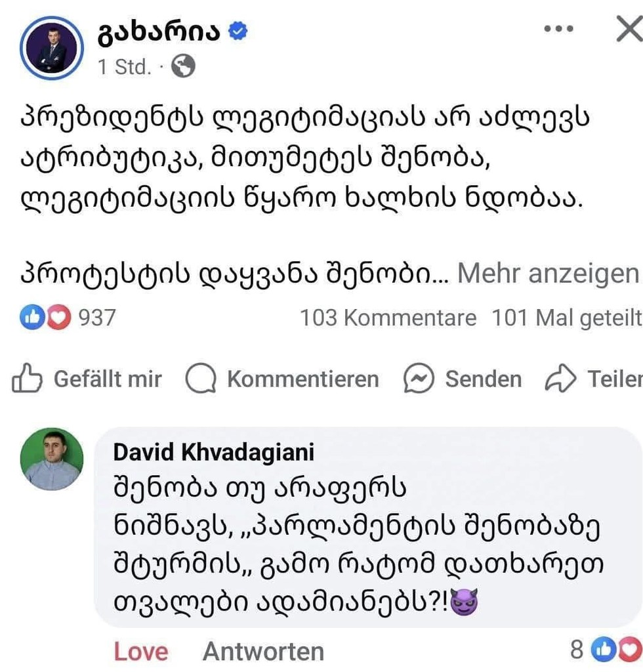Expand post text via Mehr anzeigen
The image size is (643, 672).
547,274
